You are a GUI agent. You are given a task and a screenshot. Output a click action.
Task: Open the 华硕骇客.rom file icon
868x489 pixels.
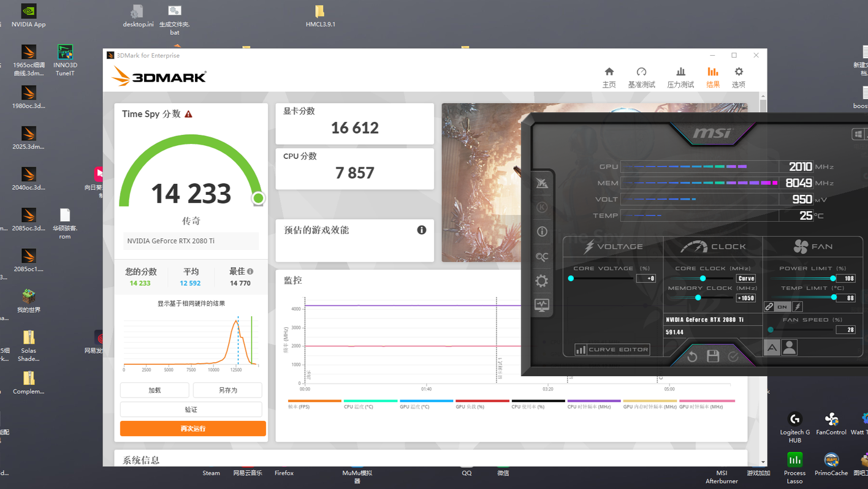tap(65, 224)
